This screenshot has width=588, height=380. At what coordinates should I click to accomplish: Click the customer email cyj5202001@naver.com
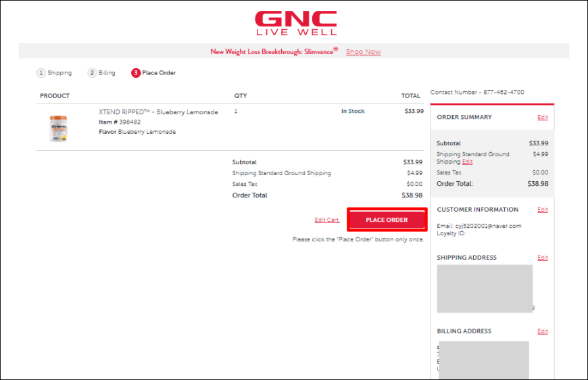(488, 226)
